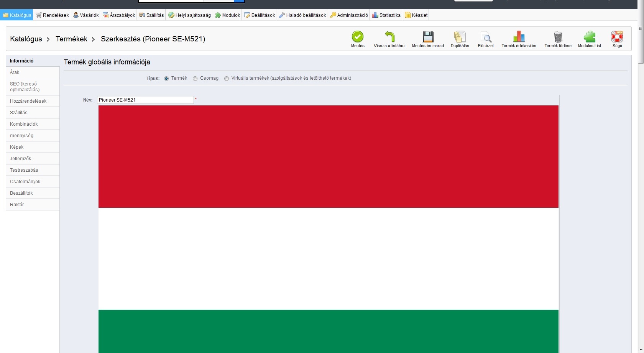Click the 'Szerkesztés (Pioneer SE-M521)' breadcrumb text
The height and width of the screenshot is (353, 644).
[x=153, y=39]
